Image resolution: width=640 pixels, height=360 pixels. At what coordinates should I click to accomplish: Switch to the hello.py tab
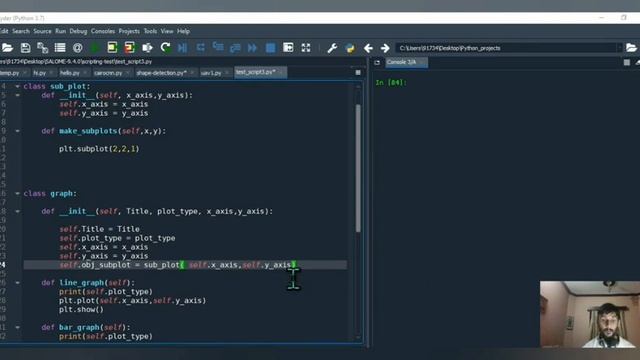click(x=73, y=73)
